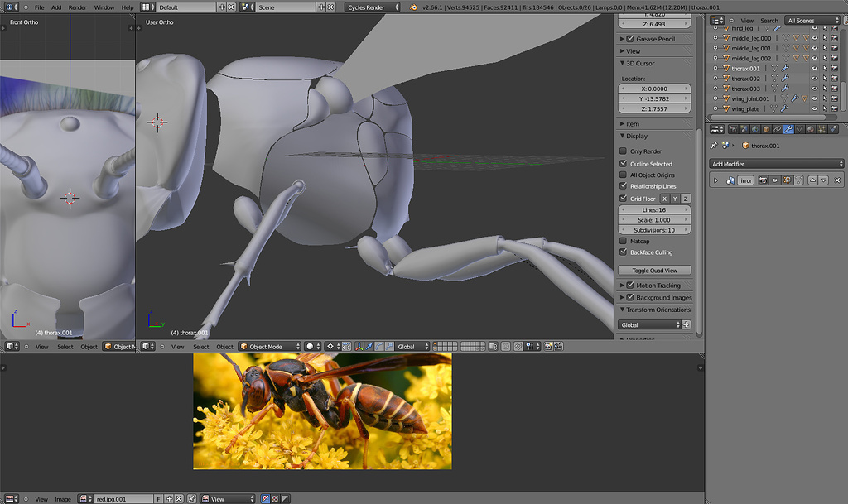Expand the Motion Tracking panel
This screenshot has height=504, width=848.
(622, 285)
